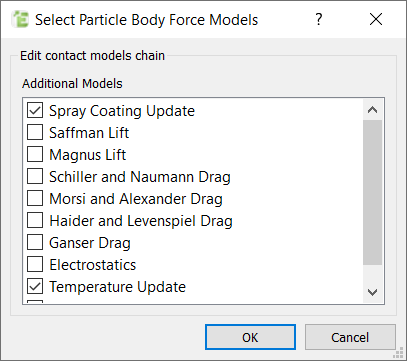The width and height of the screenshot is (407, 361).
Task: Tick the Schiller and Naumann Drag checkbox
Action: click(35, 176)
